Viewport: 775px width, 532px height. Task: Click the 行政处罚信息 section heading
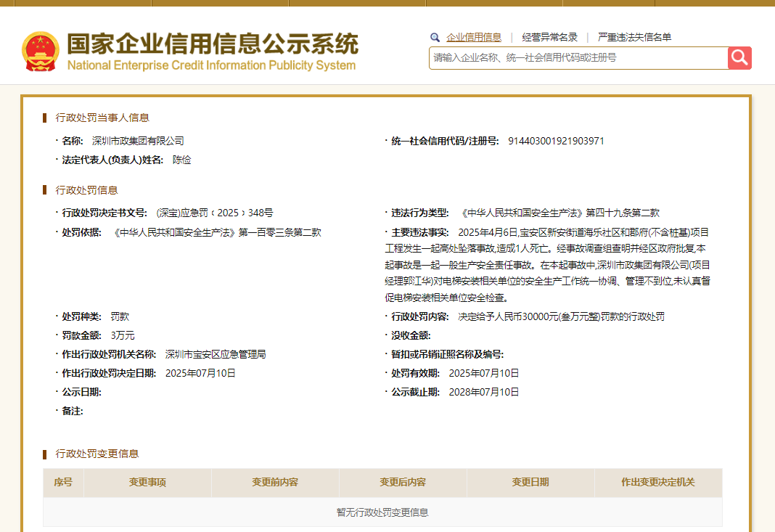pyautogui.click(x=86, y=190)
